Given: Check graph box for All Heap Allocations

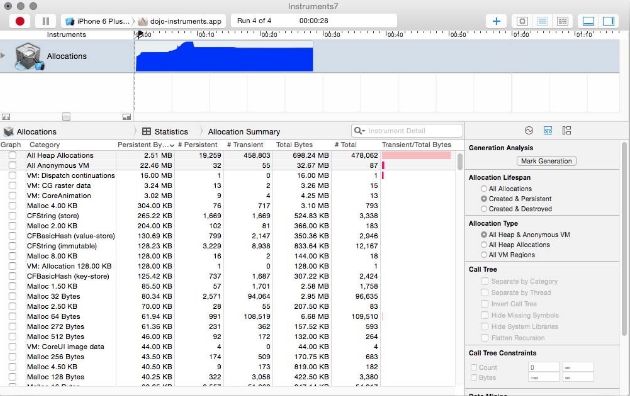Looking at the screenshot, I should (x=12, y=155).
